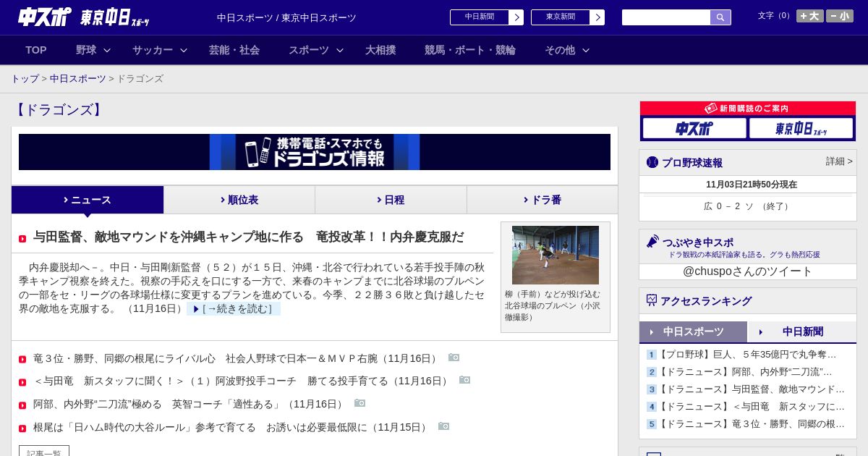Click red bullet beside 根尾は「日ハム時代 article
Image resolution: width=868 pixels, height=456 pixels.
pos(22,428)
